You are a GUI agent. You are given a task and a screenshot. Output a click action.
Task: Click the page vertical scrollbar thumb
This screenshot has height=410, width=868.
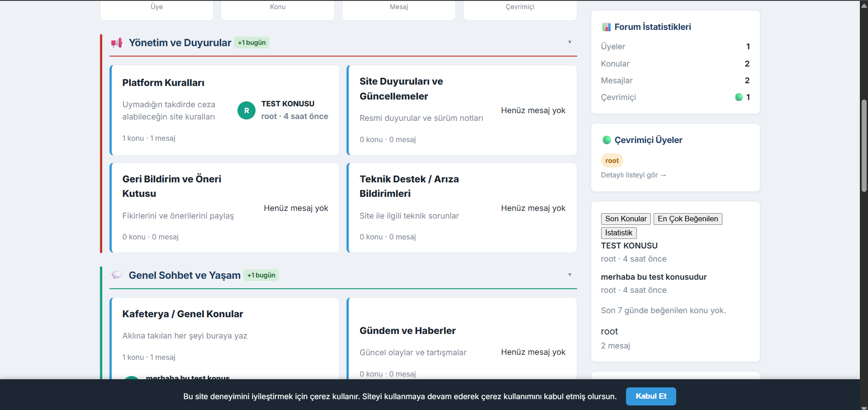click(864, 146)
